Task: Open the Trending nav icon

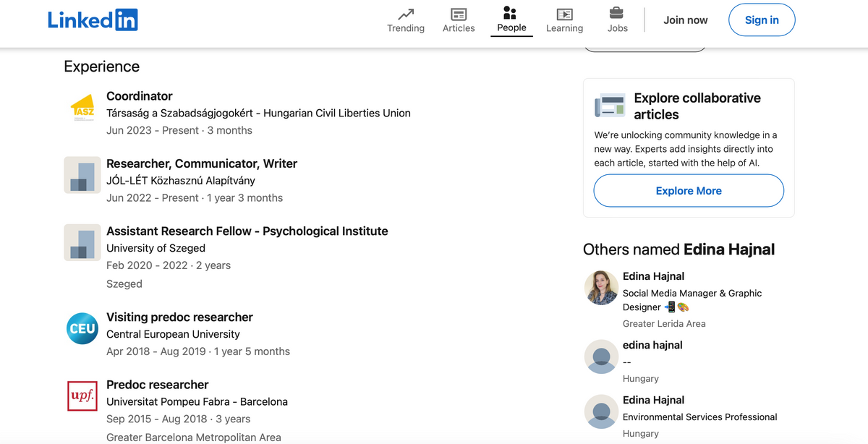Action: (x=406, y=14)
